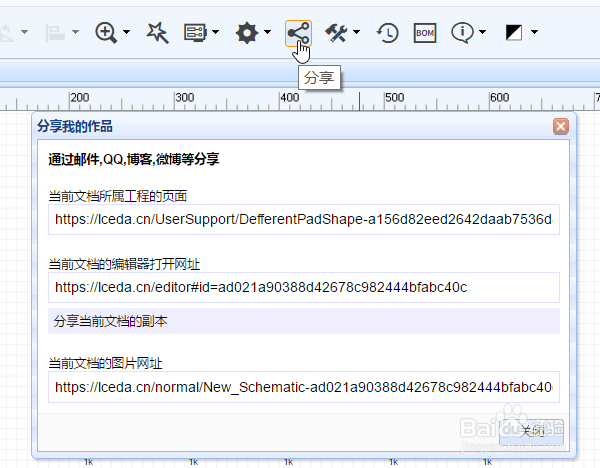Image resolution: width=600 pixels, height=468 pixels.
Task: Expand the theme icon dropdown arrow
Action: coord(534,32)
